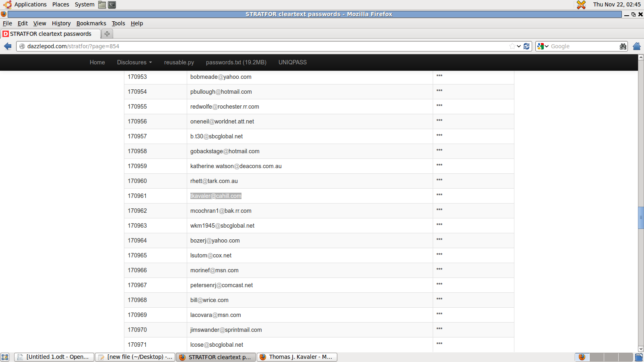644x362 pixels.
Task: Click the Show Desktop icon in the bottom panel
Action: (5, 357)
